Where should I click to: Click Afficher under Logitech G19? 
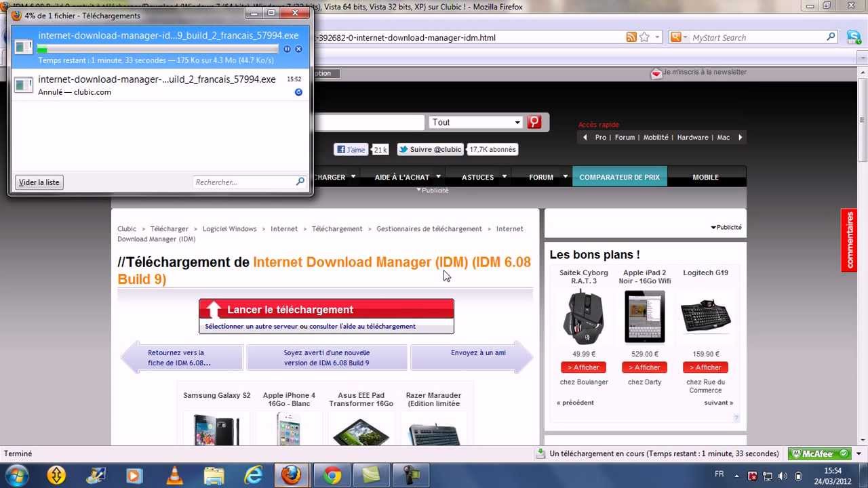705,367
